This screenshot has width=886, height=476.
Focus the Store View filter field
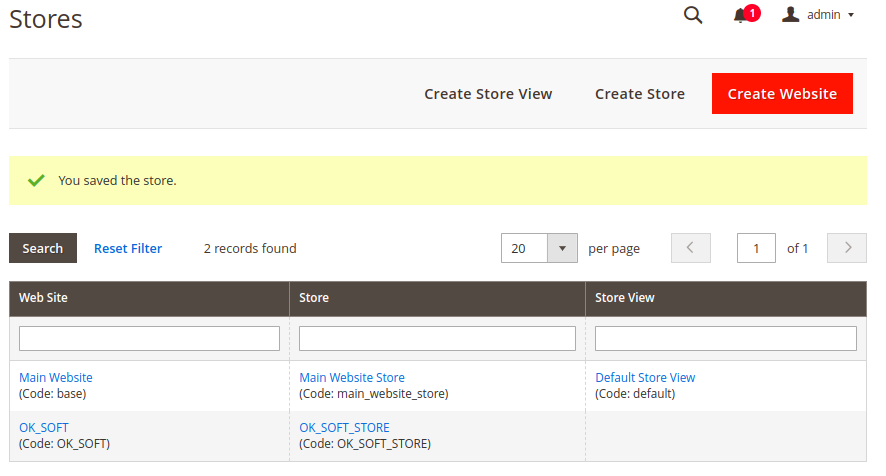click(726, 339)
